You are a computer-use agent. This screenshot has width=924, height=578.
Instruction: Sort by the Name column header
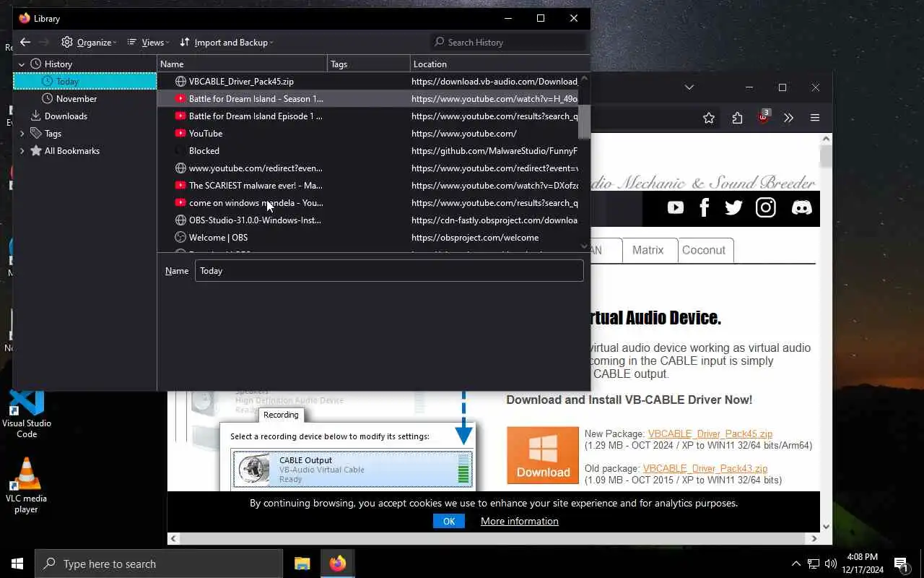[x=243, y=64]
